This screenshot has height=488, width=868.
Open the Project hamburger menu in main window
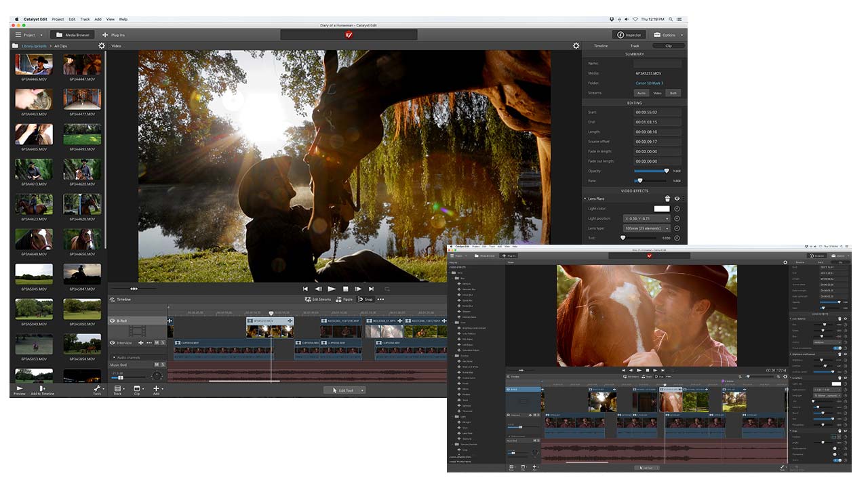(x=29, y=35)
